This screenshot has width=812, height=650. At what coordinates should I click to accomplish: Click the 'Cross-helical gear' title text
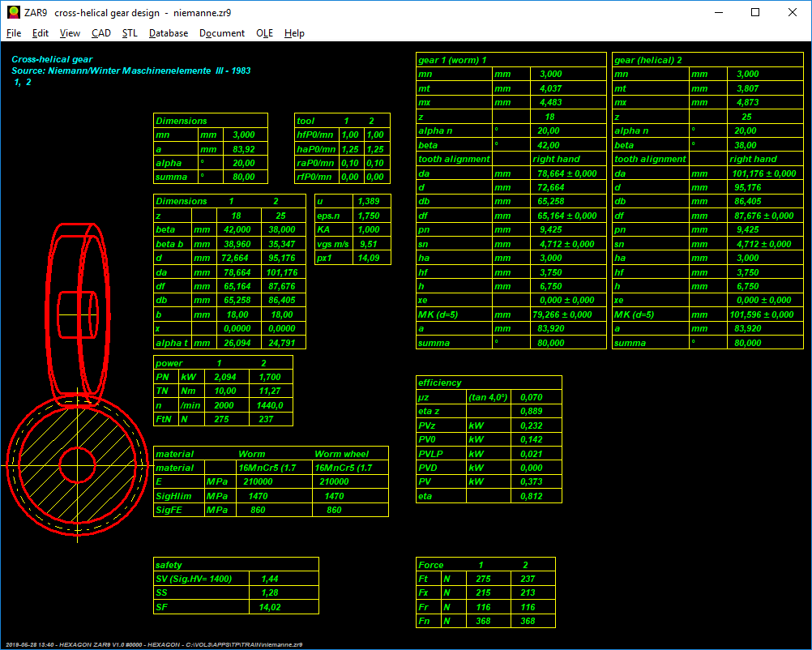[52, 59]
